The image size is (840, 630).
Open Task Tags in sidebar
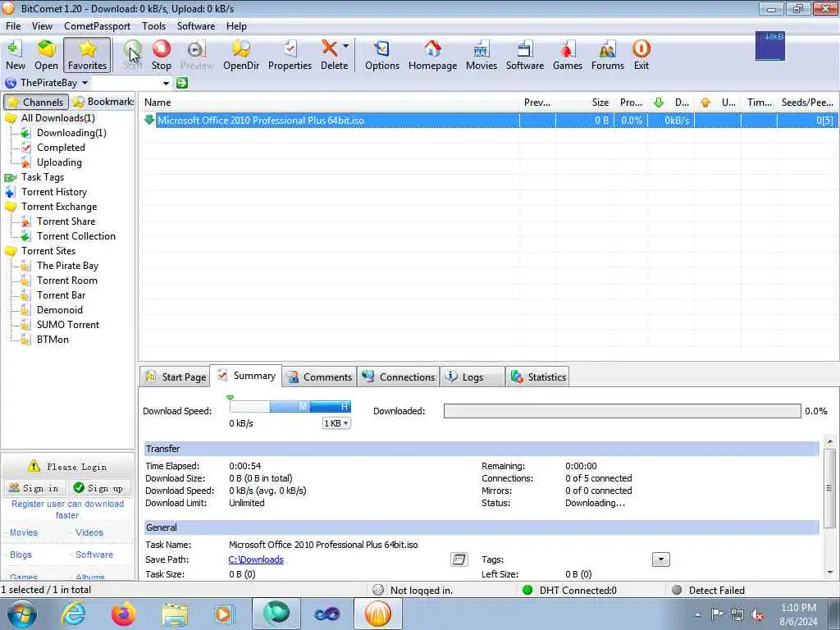(43, 177)
